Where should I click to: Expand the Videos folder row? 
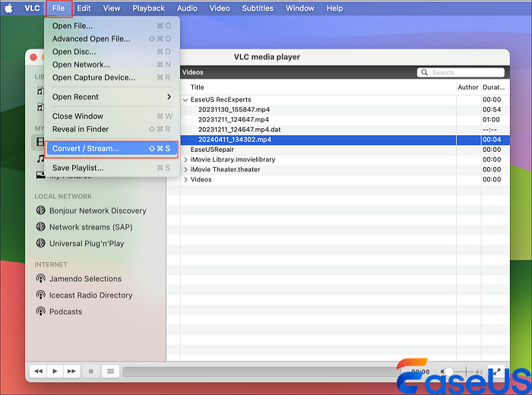pos(185,179)
